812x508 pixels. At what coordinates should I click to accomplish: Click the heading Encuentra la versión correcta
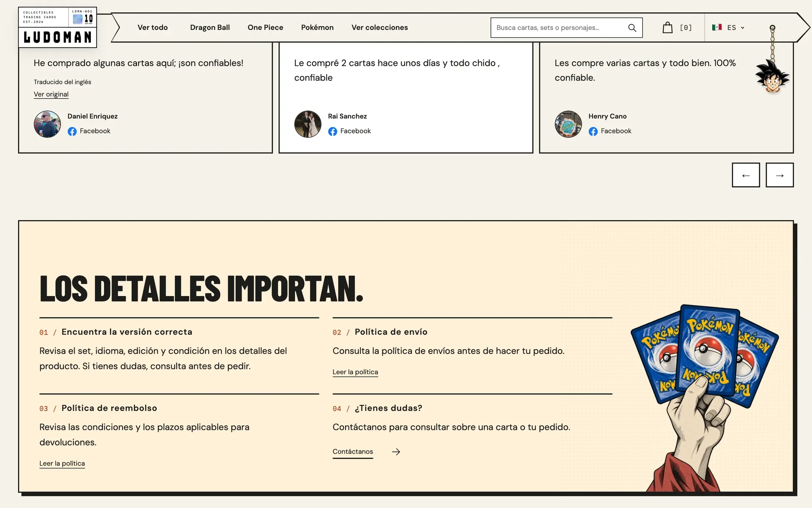click(x=127, y=332)
